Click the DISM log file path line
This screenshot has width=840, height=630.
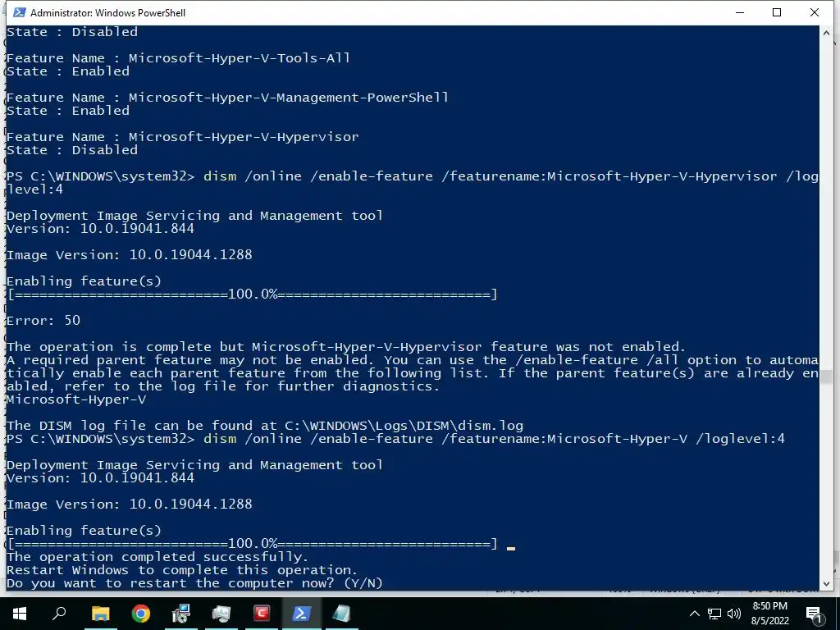click(x=265, y=426)
